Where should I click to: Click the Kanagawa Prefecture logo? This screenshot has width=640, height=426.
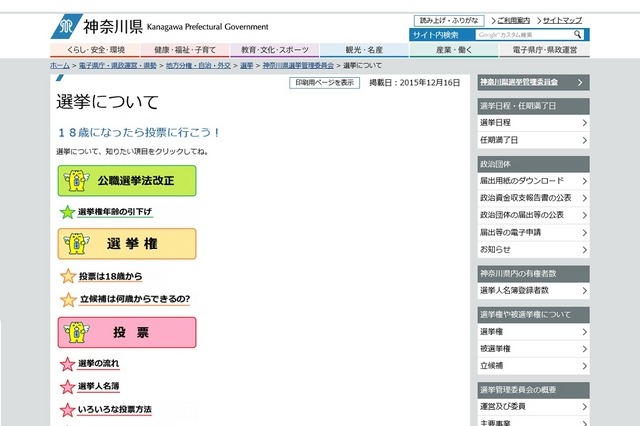66,23
